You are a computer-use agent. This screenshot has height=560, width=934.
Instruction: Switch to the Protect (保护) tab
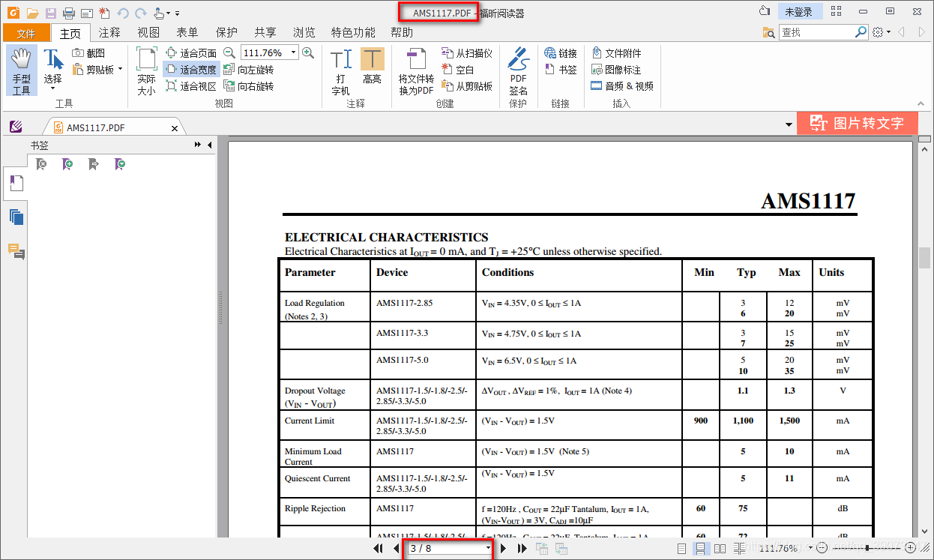[x=226, y=32]
